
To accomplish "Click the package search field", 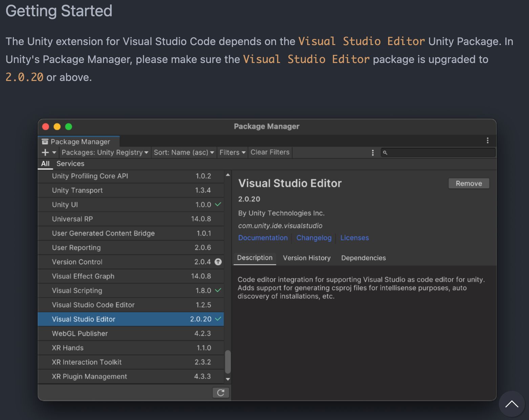I will [438, 152].
